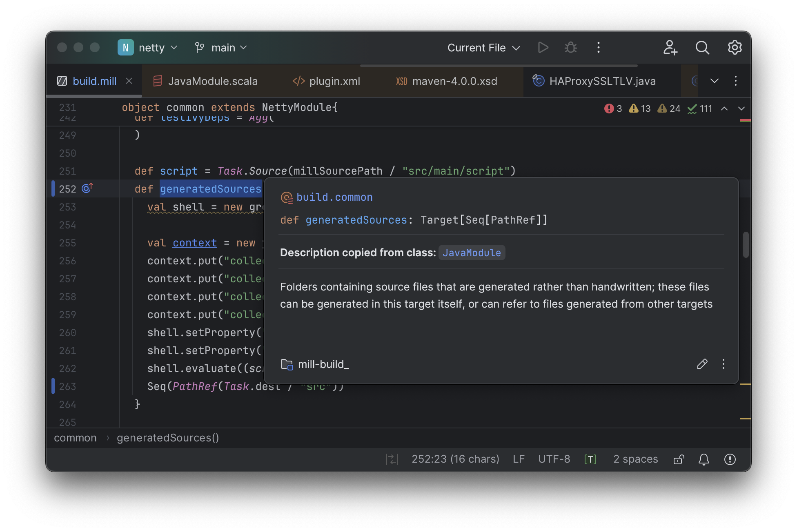Open the netty project dropdown
The image size is (797, 532).
155,47
